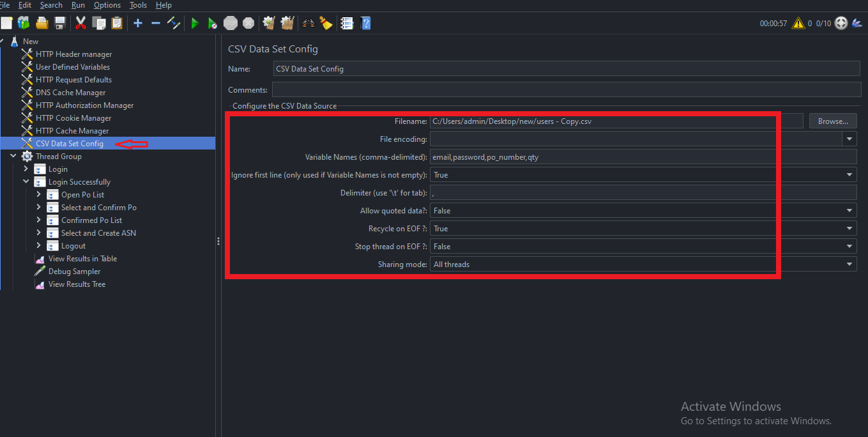Click the Copy toolbar icon
868x437 pixels.
pyautogui.click(x=99, y=24)
